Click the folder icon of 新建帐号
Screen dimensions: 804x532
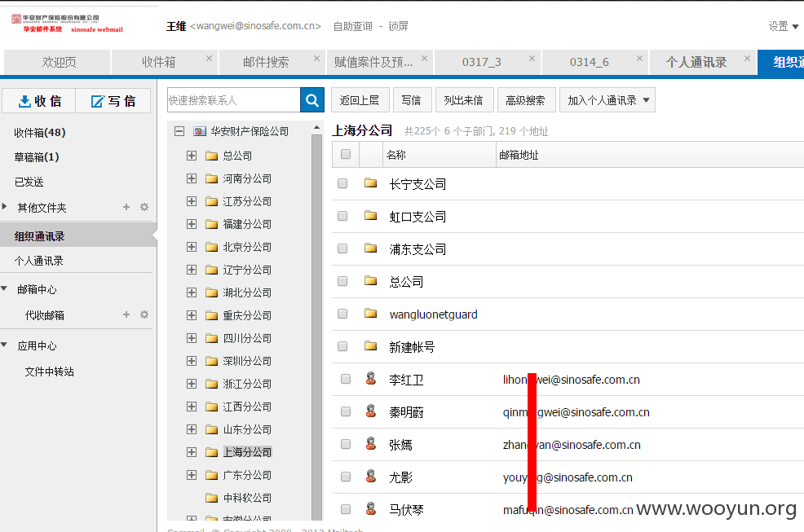pos(371,346)
